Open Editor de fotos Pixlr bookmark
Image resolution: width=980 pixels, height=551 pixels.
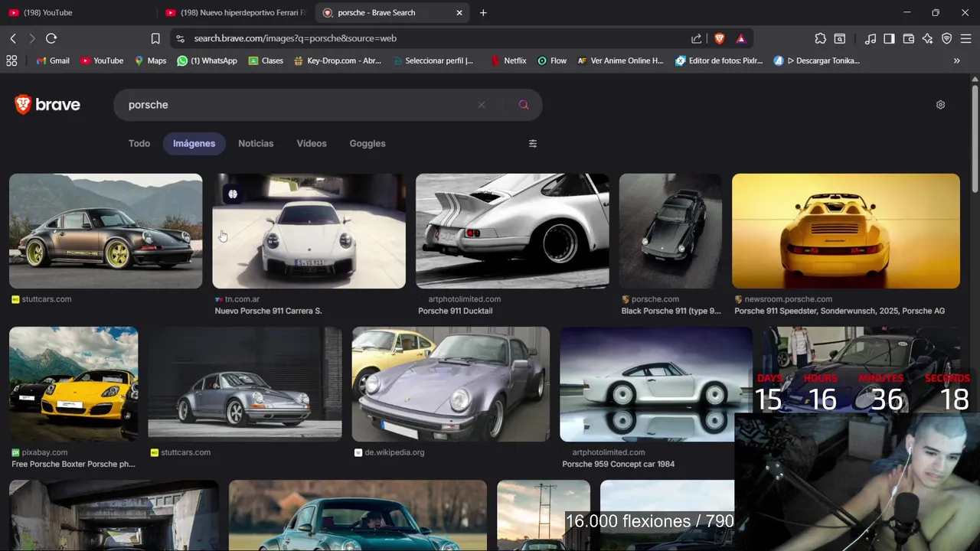click(x=719, y=60)
